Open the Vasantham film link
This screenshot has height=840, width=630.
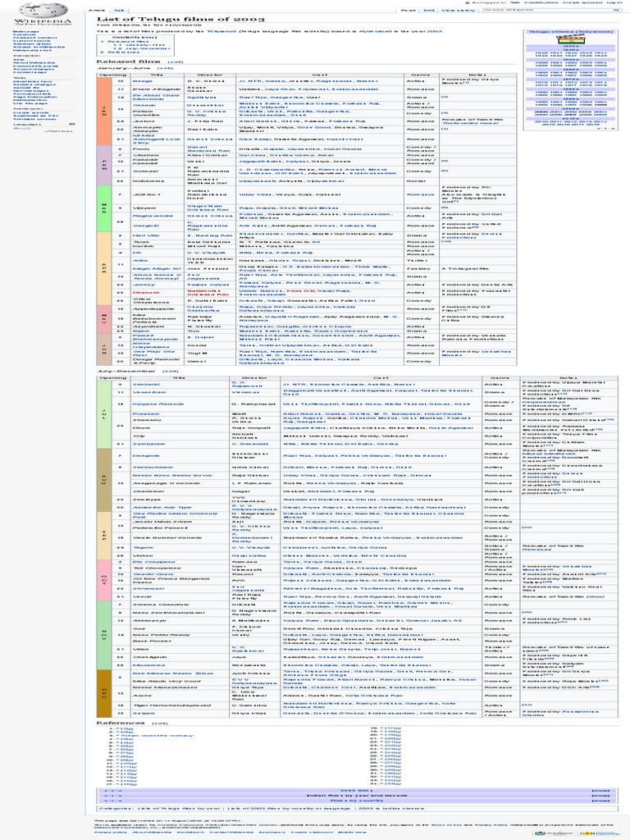click(149, 392)
